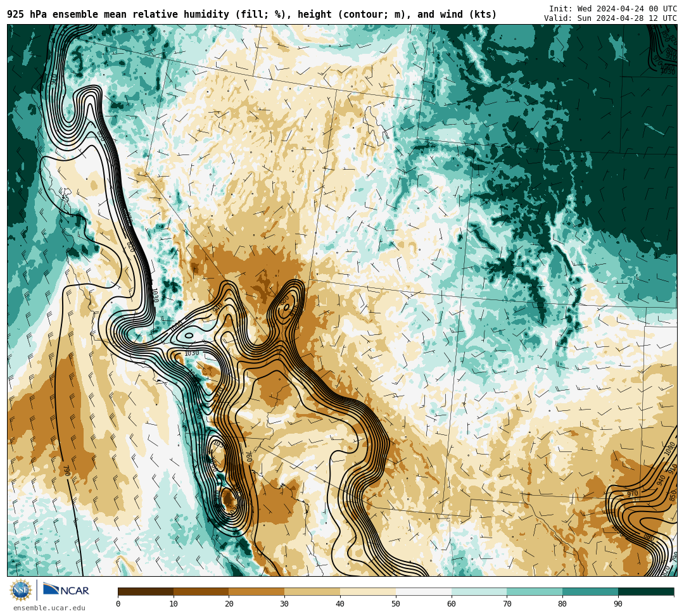Click the 790 contour label offshore left

66,471
